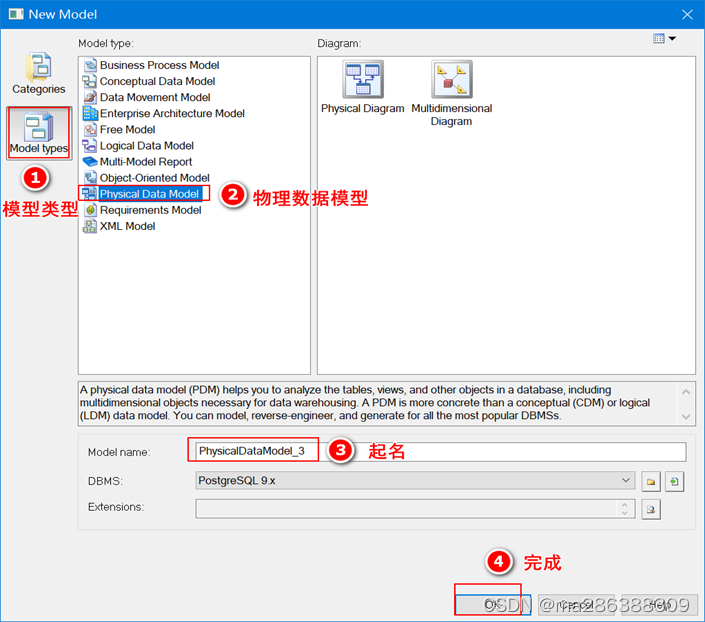Click the Logical Data Model icon
Image resolution: width=705 pixels, height=622 pixels.
pos(90,146)
